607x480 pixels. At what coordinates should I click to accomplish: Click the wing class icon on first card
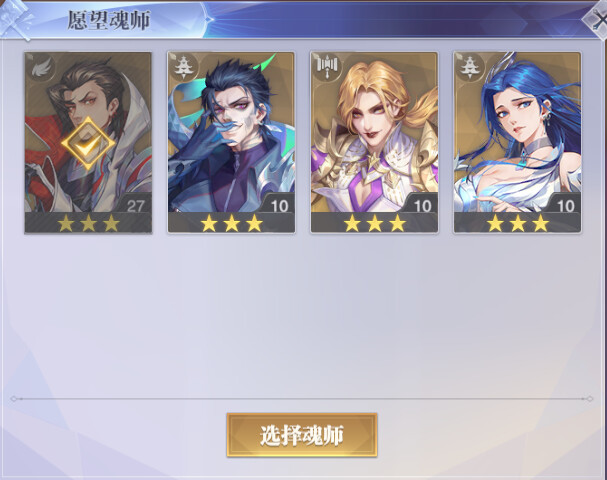click(41, 69)
